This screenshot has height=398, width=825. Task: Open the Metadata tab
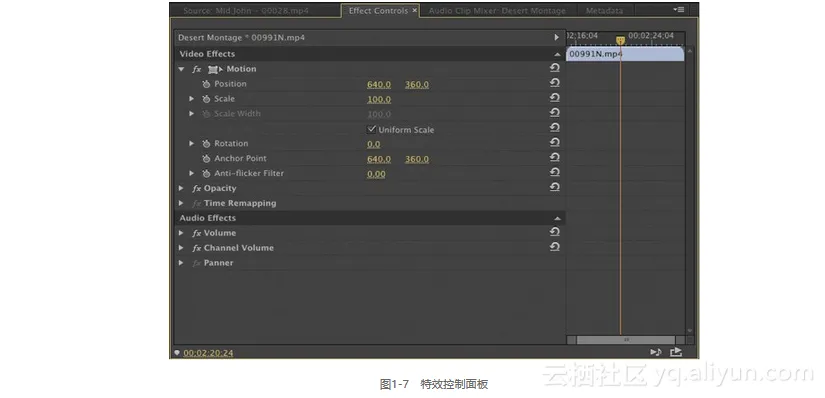[604, 11]
